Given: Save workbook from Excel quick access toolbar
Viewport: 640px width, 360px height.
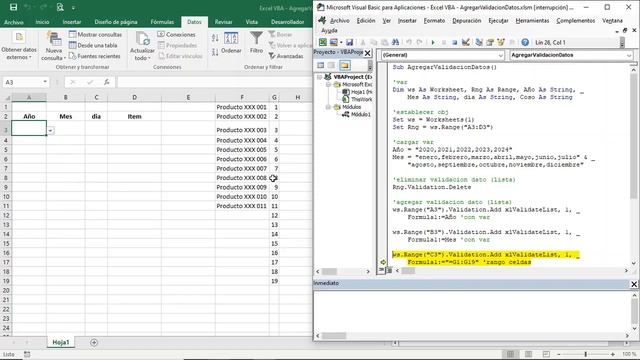Looking at the screenshot, I should click(13, 7).
